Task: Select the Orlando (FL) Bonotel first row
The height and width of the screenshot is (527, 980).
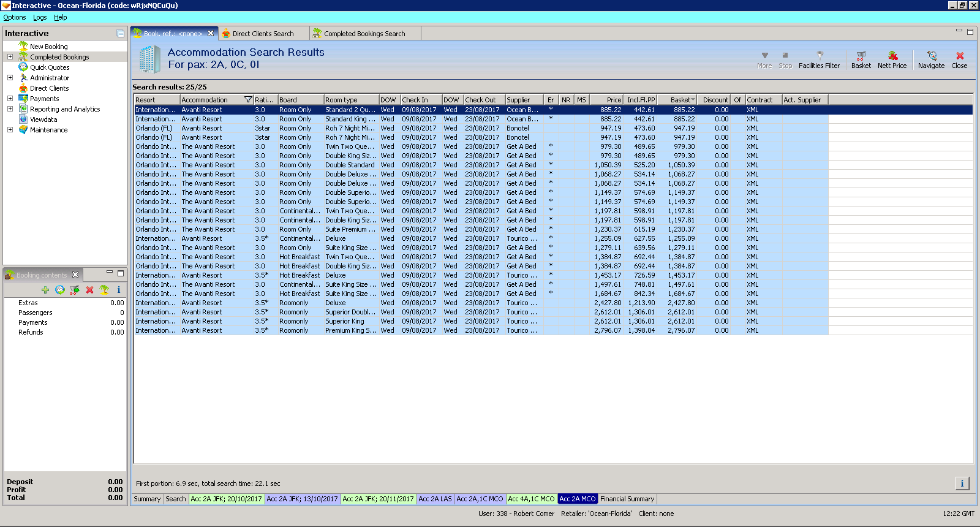Action: pyautogui.click(x=367, y=128)
